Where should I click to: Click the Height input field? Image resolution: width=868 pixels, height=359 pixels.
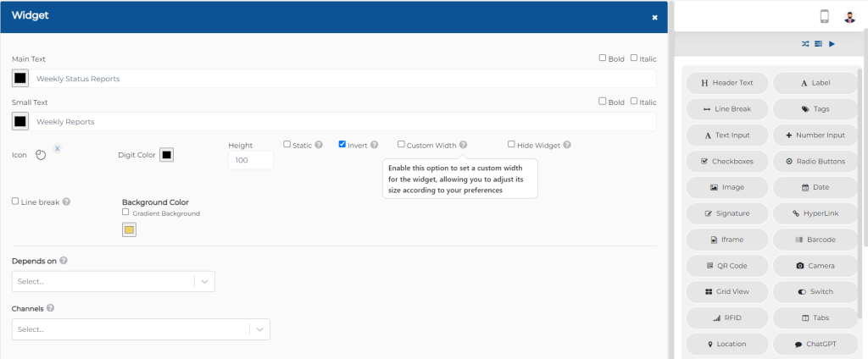pos(251,160)
